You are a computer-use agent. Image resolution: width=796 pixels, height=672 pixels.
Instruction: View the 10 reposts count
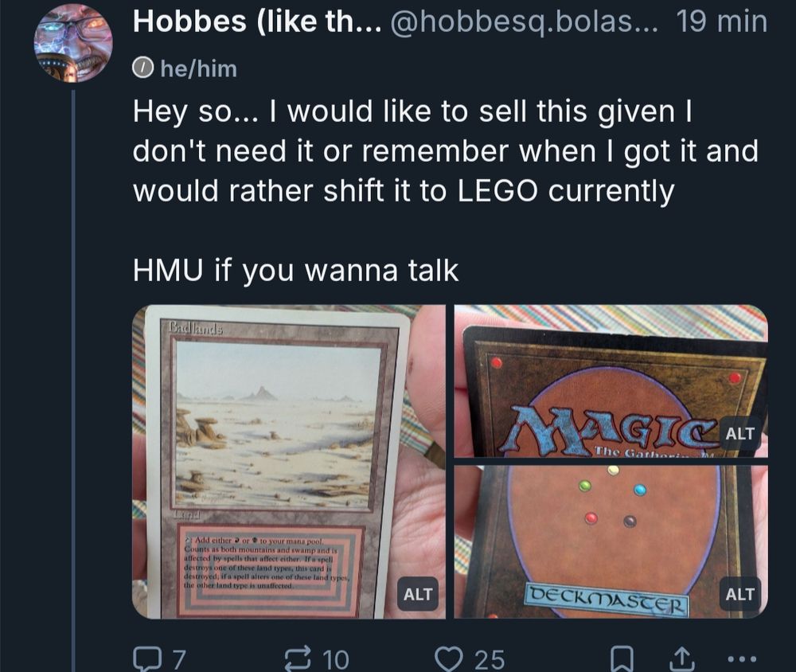click(x=336, y=659)
